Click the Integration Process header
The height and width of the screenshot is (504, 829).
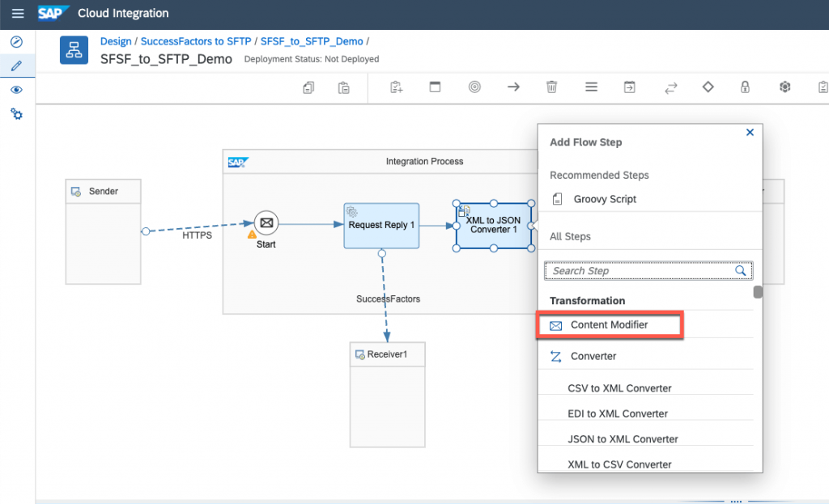[424, 161]
